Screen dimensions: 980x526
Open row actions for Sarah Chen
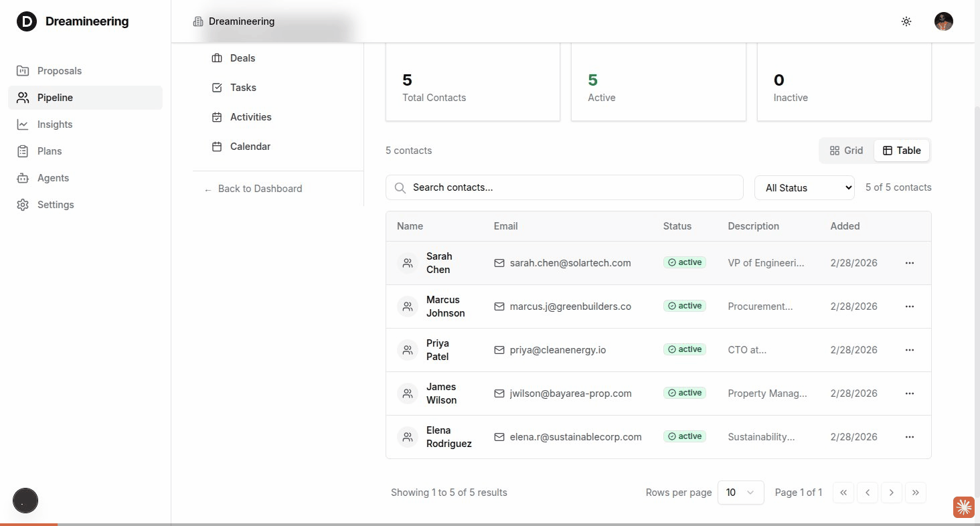point(909,263)
